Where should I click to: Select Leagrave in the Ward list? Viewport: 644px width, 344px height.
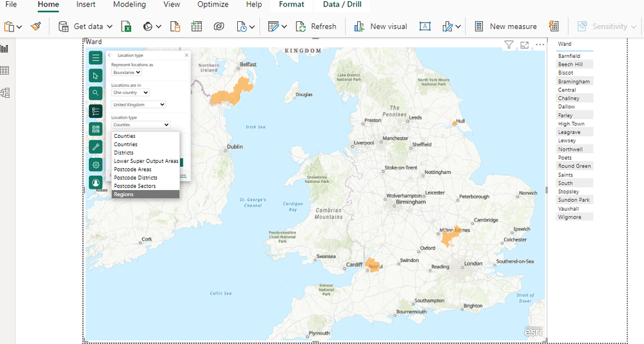(569, 132)
